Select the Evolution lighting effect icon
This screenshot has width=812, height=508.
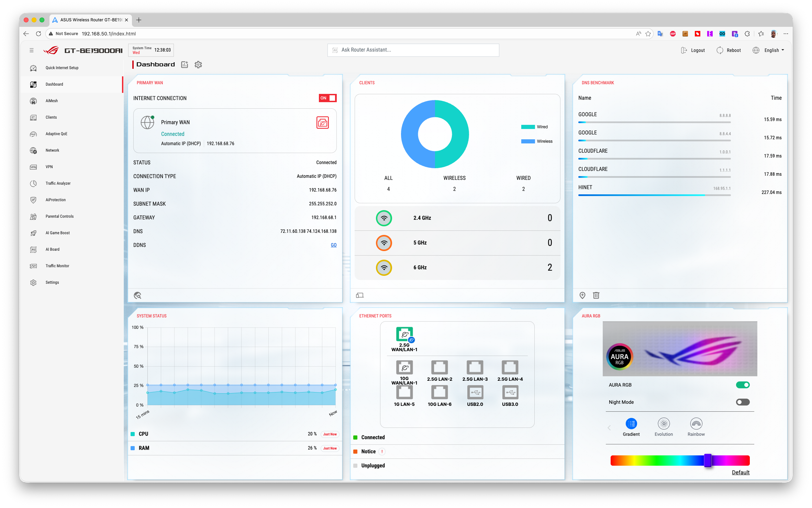[663, 424]
